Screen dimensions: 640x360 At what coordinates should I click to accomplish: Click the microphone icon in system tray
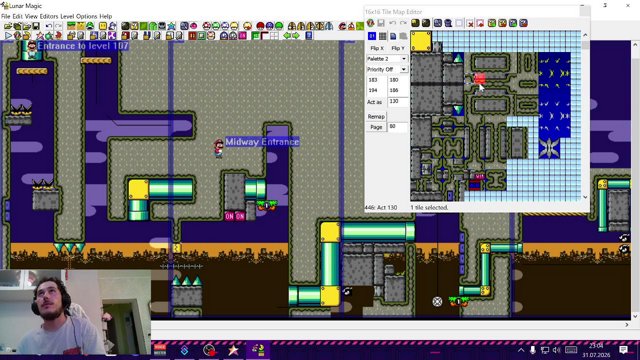533,350
